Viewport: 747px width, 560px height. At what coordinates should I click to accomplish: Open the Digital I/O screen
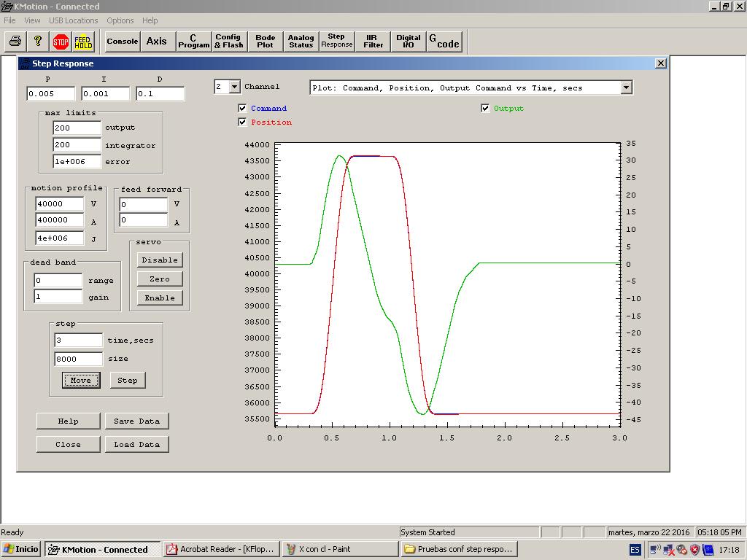click(409, 42)
